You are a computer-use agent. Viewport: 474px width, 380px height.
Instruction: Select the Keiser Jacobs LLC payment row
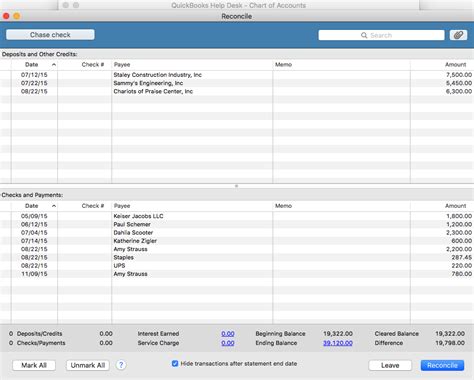point(237,216)
